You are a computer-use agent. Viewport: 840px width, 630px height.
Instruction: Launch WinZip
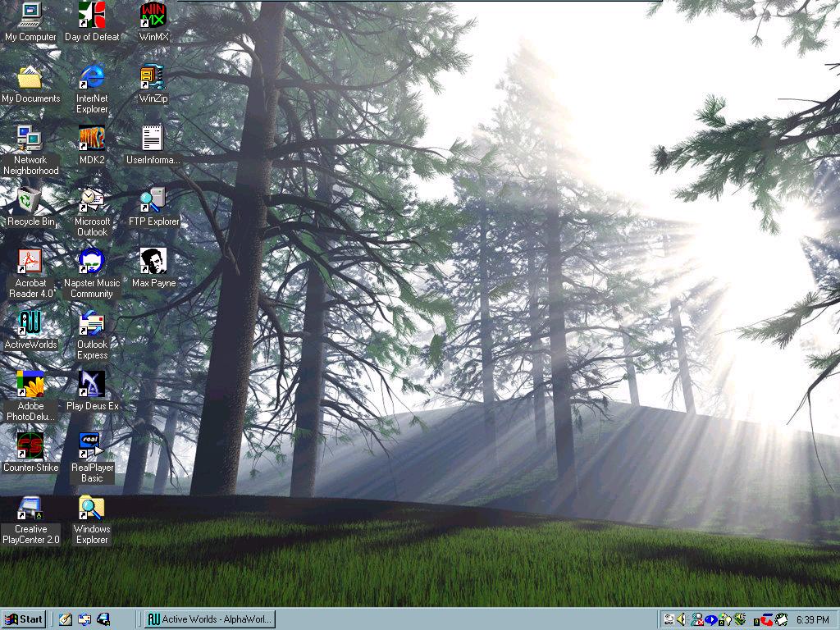coord(153,78)
